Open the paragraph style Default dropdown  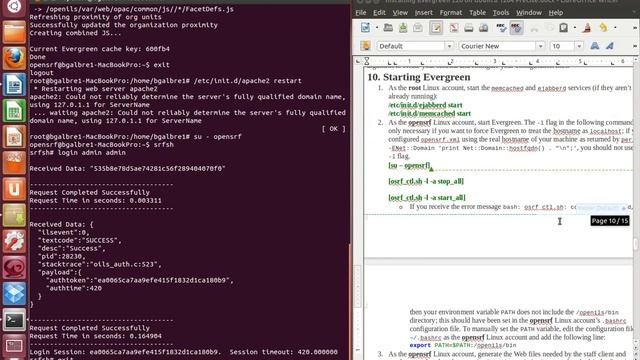click(x=449, y=46)
